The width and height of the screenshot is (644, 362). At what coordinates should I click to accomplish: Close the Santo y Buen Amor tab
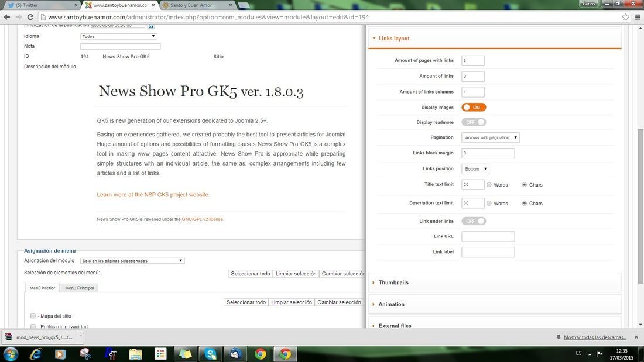click(230, 5)
